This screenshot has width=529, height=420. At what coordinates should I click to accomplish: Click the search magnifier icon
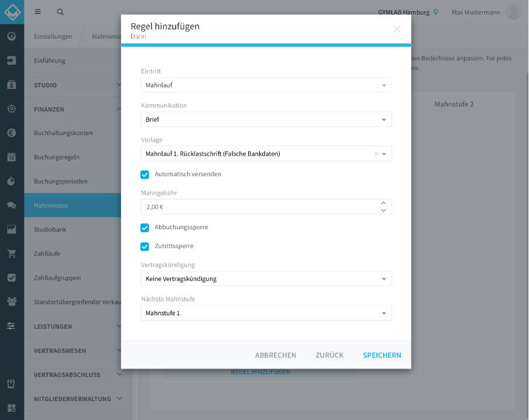click(x=60, y=12)
